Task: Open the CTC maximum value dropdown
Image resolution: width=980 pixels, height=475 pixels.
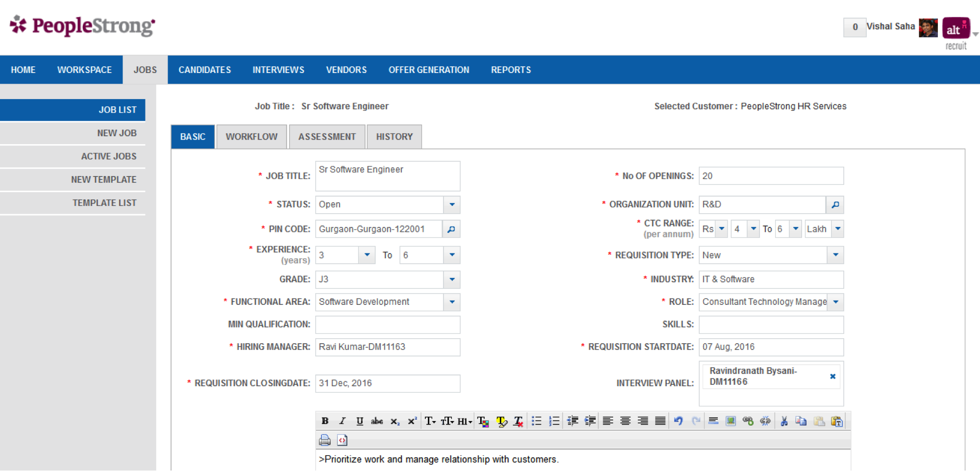Action: pos(796,229)
